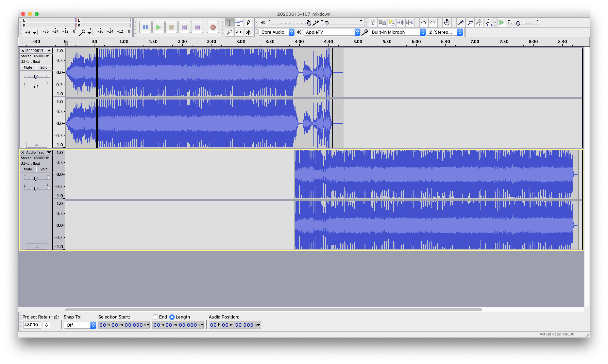Screen dimensions: 608x364
Task: Click the Skip to Start button
Action: 184,27
